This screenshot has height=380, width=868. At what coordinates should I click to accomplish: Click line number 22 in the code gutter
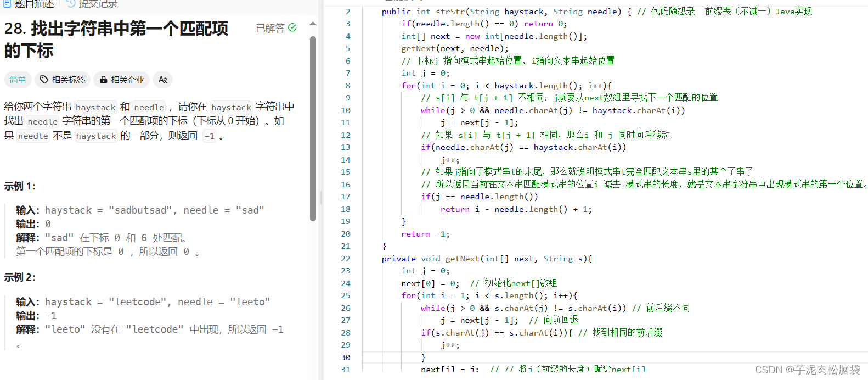(346, 259)
